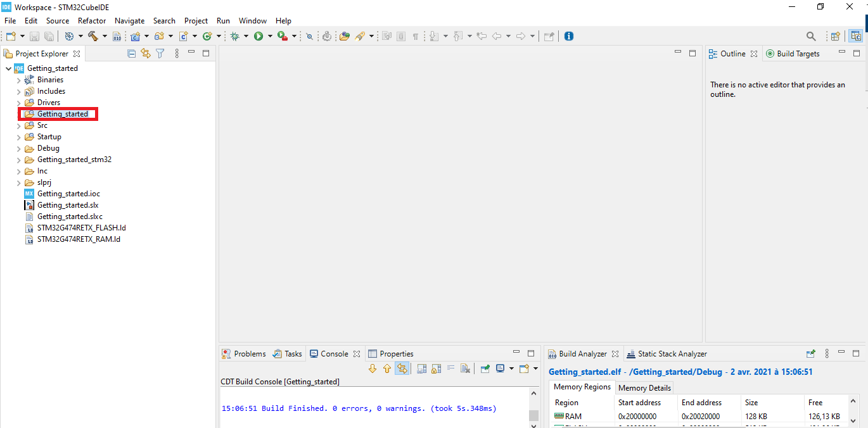Expand the Binaries tree node
This screenshot has height=428, width=868.
pyautogui.click(x=18, y=80)
